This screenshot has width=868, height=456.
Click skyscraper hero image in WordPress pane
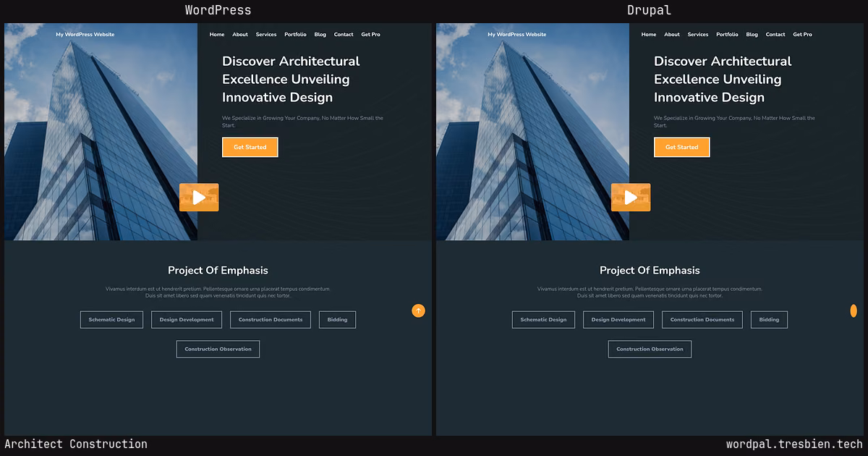click(101, 132)
